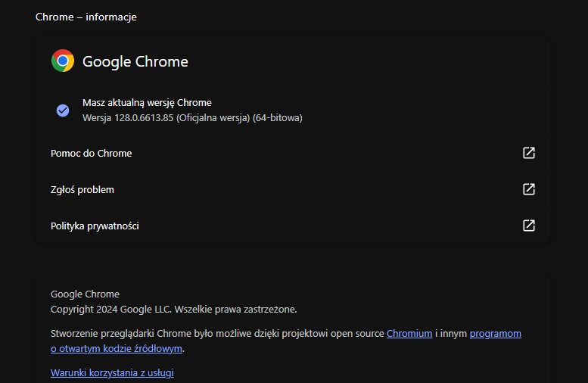Click 'Masz aktualną wersję Chrome' text
The image size is (588, 383).
[x=147, y=103]
